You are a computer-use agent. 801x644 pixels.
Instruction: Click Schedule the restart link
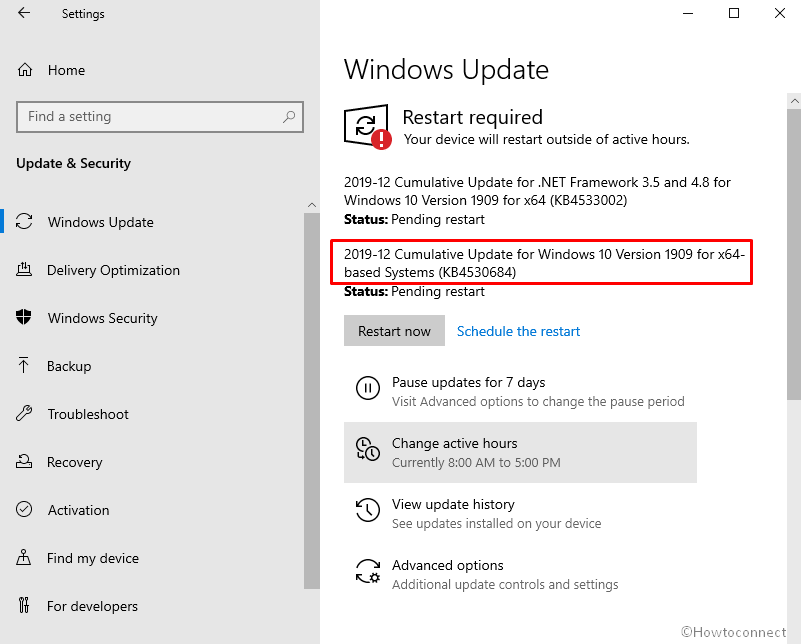pyautogui.click(x=518, y=331)
